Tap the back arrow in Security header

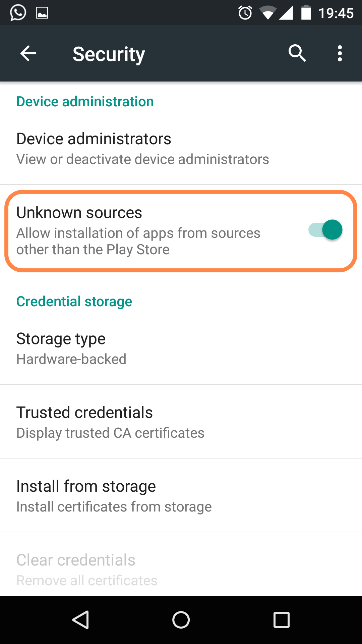[28, 54]
